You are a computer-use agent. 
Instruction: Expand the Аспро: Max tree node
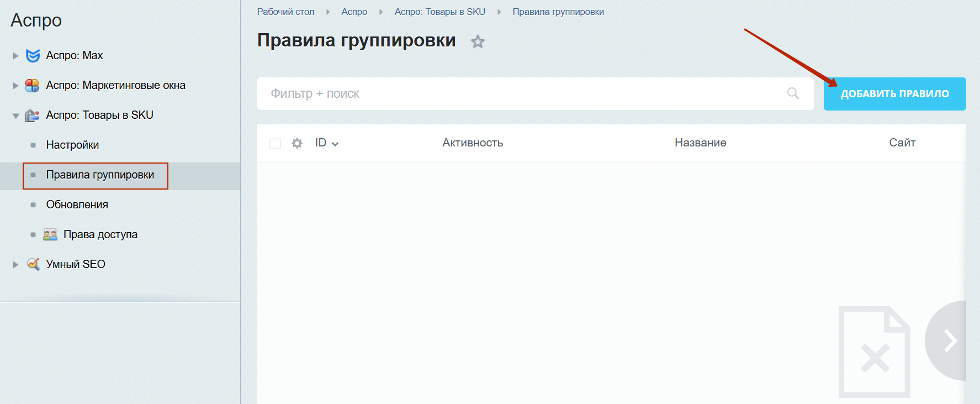click(x=15, y=56)
